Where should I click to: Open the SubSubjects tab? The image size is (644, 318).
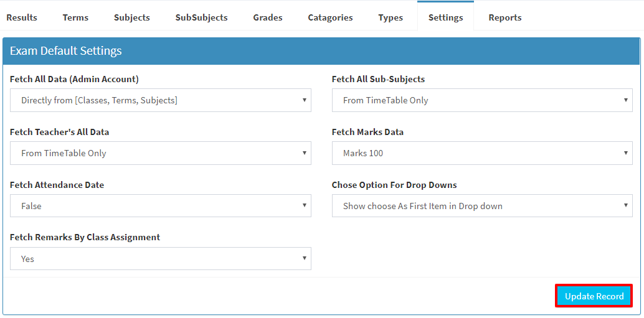(x=201, y=17)
